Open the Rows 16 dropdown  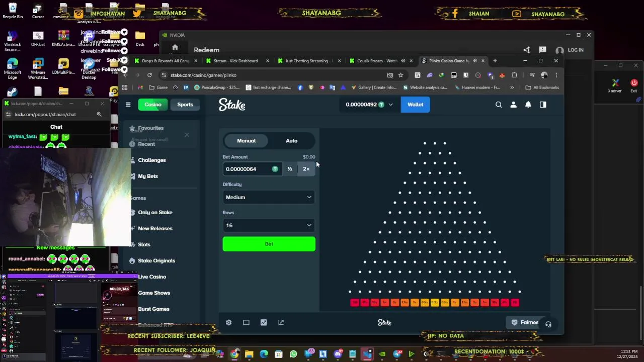[269, 225]
